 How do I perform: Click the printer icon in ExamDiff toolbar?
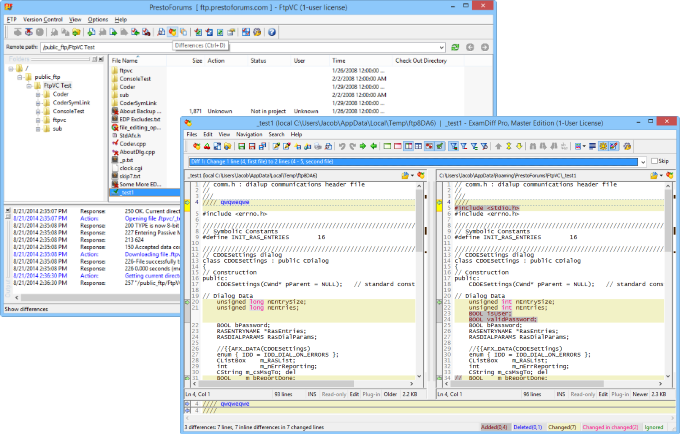pos(318,147)
